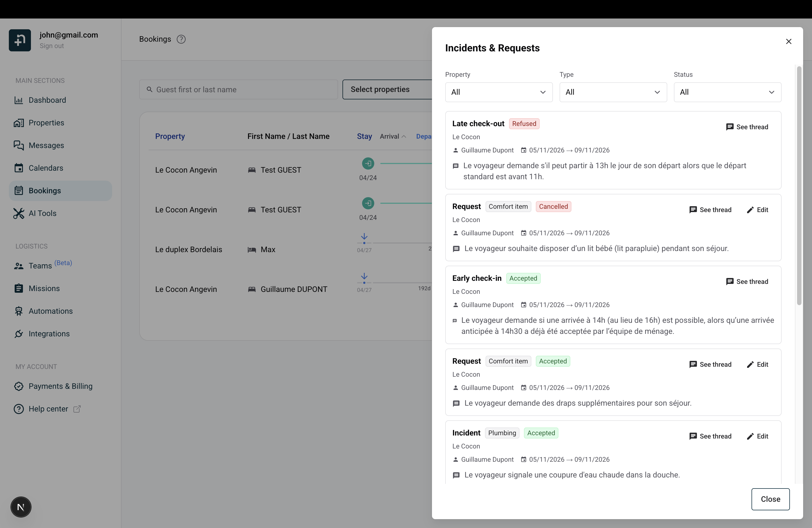Open Messages via its chat bubbles icon
This screenshot has height=528, width=812.
point(19,145)
